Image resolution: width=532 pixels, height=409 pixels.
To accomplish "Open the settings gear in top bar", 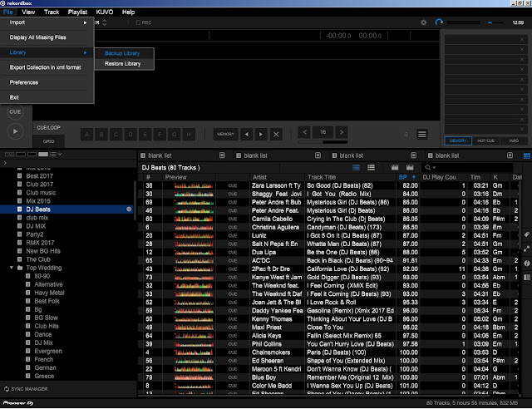I will (423, 22).
